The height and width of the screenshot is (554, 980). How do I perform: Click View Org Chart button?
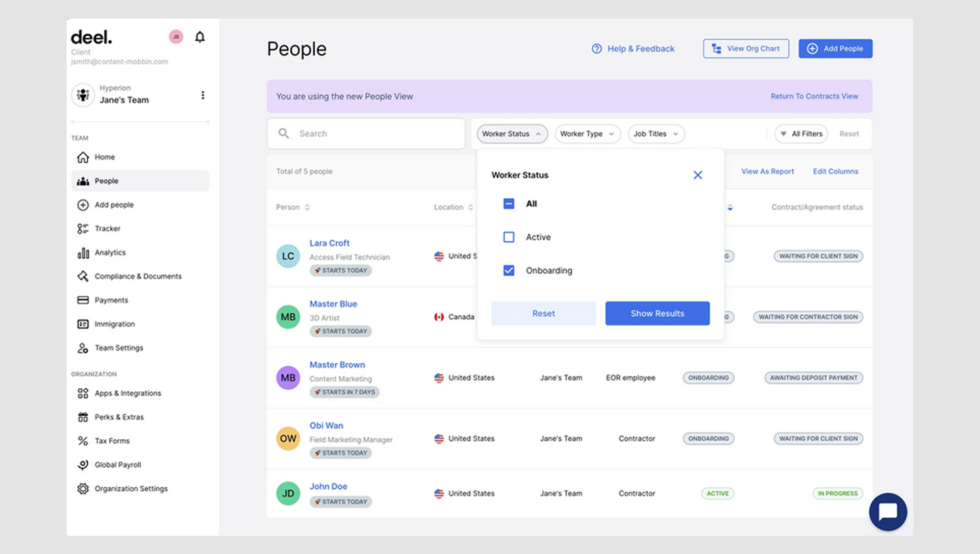coord(746,49)
